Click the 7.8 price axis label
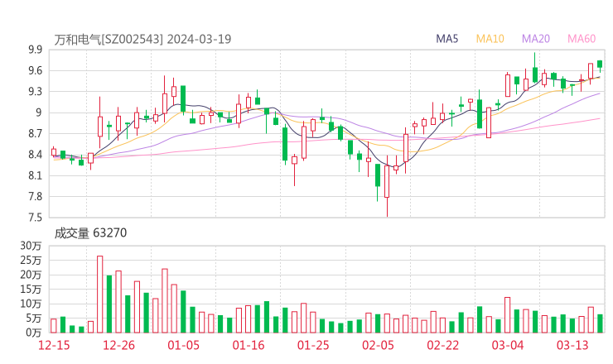 pyautogui.click(x=35, y=196)
